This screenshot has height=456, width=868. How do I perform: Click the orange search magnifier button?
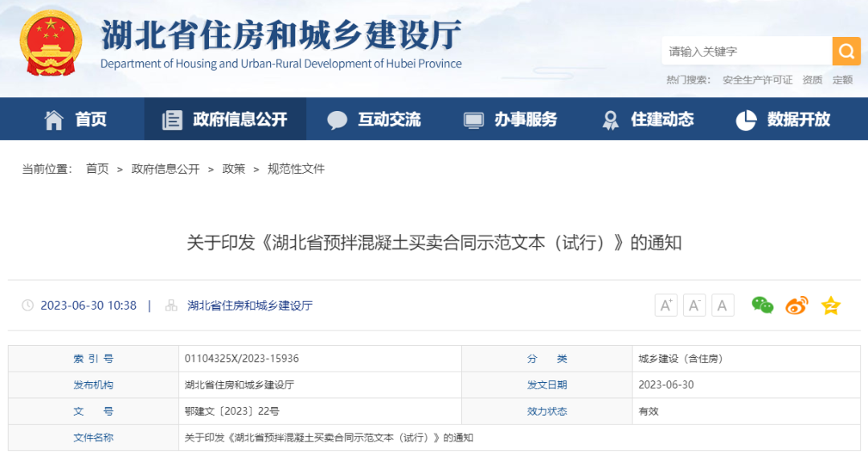coord(845,51)
